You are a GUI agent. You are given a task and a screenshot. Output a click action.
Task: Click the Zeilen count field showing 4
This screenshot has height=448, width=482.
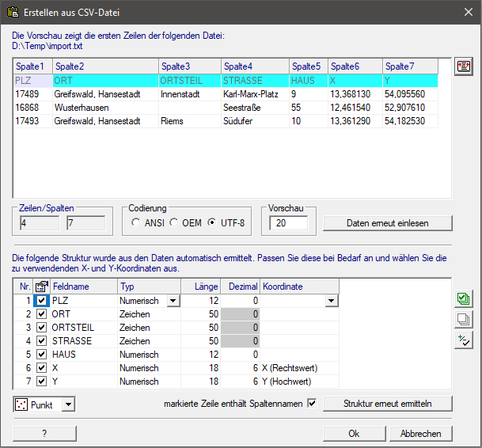40,223
